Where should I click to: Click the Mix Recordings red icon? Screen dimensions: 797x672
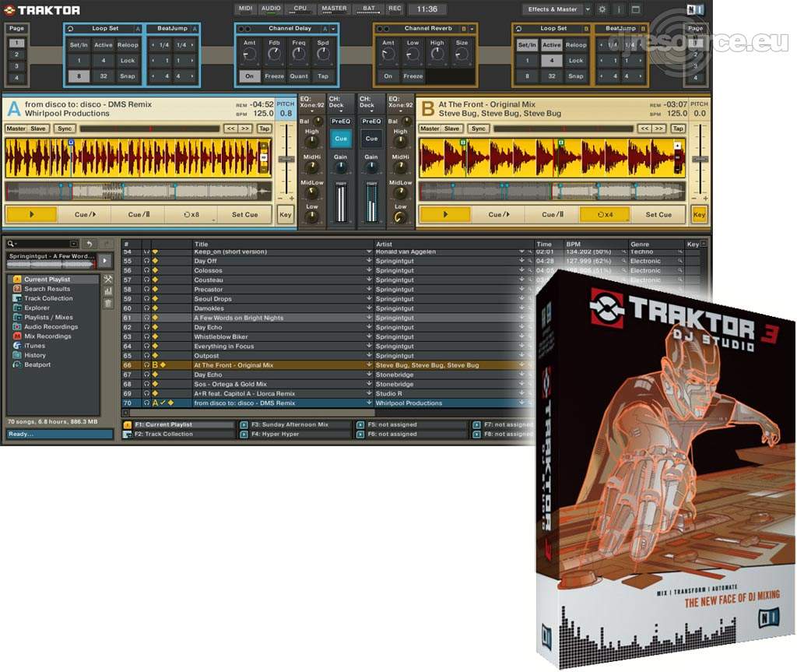(17, 336)
